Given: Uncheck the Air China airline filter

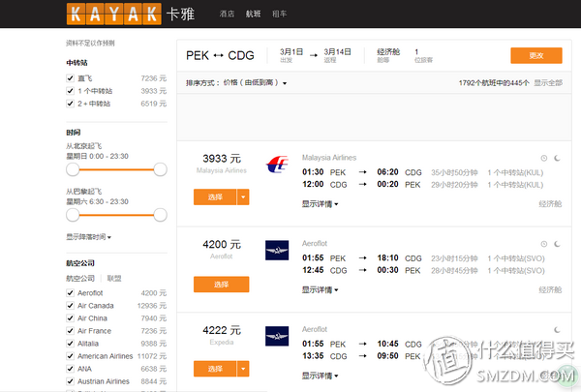Looking at the screenshot, I should [70, 318].
